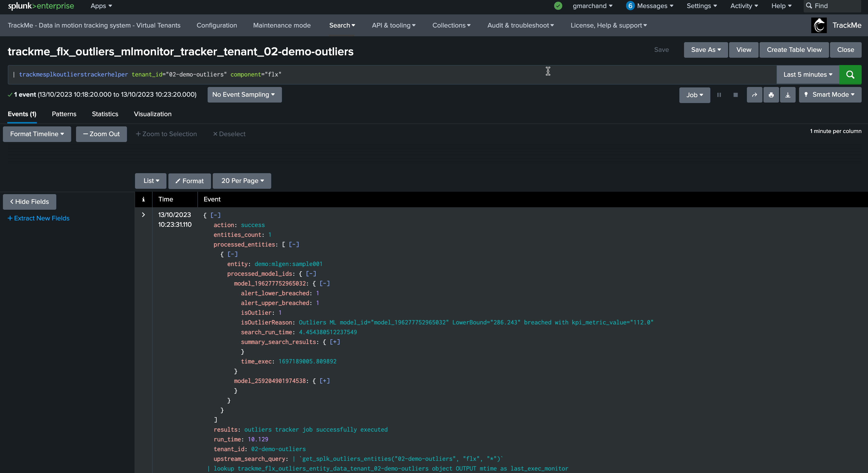This screenshot has width=868, height=473.
Task: Click the green health status checkmark
Action: click(558, 6)
